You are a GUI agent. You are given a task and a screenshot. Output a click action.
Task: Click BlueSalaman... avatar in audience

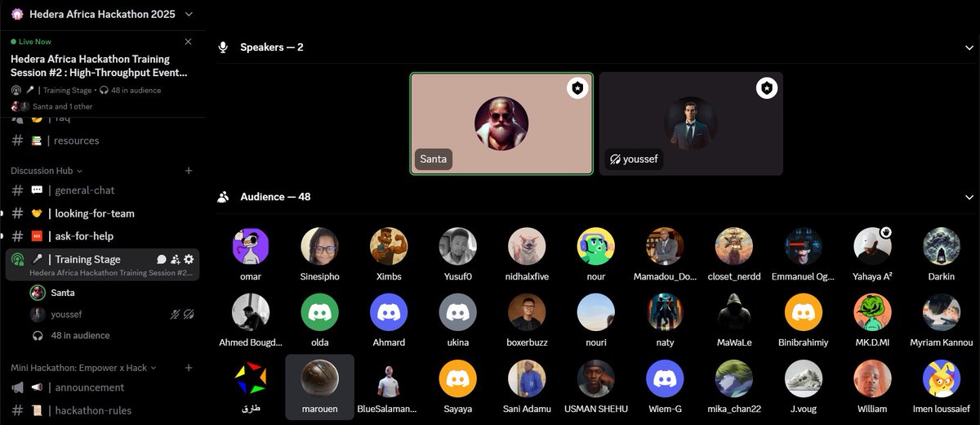pos(389,378)
